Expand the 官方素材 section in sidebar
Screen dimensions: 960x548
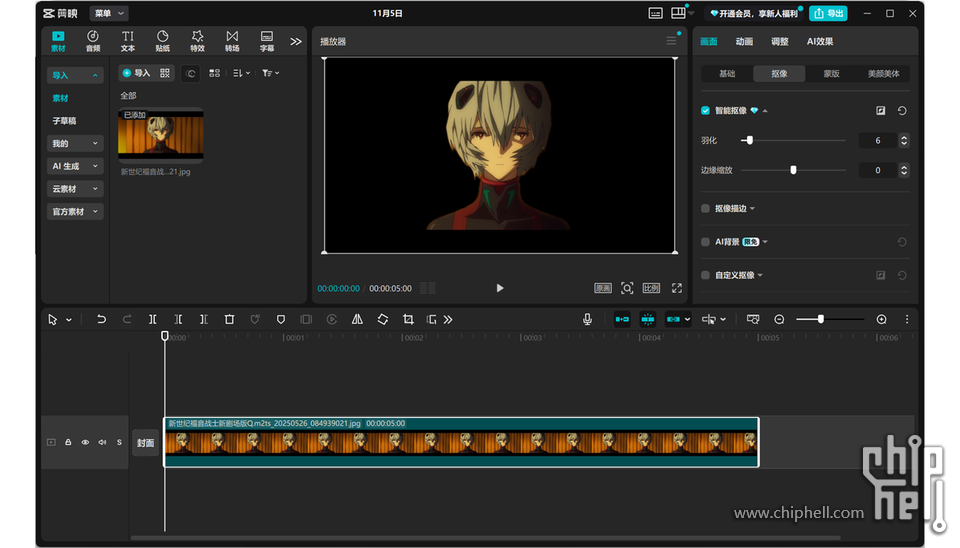pos(76,212)
